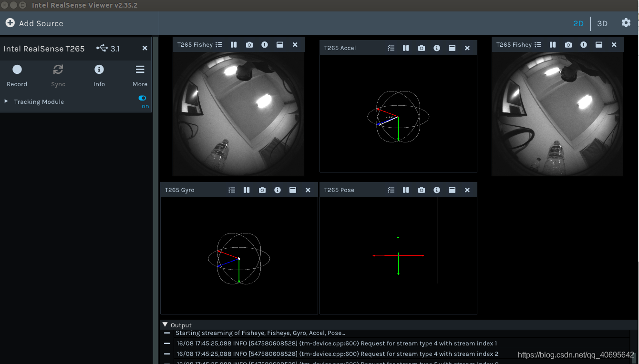Snapshot the right T265 Fisheye stream
This screenshot has height=364, width=639.
tap(568, 45)
